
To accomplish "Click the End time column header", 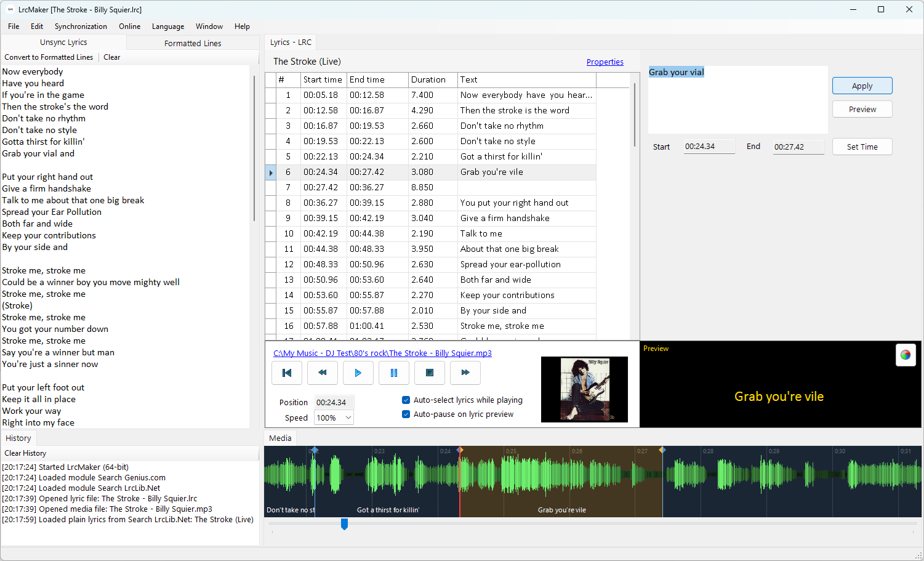I will coord(377,80).
